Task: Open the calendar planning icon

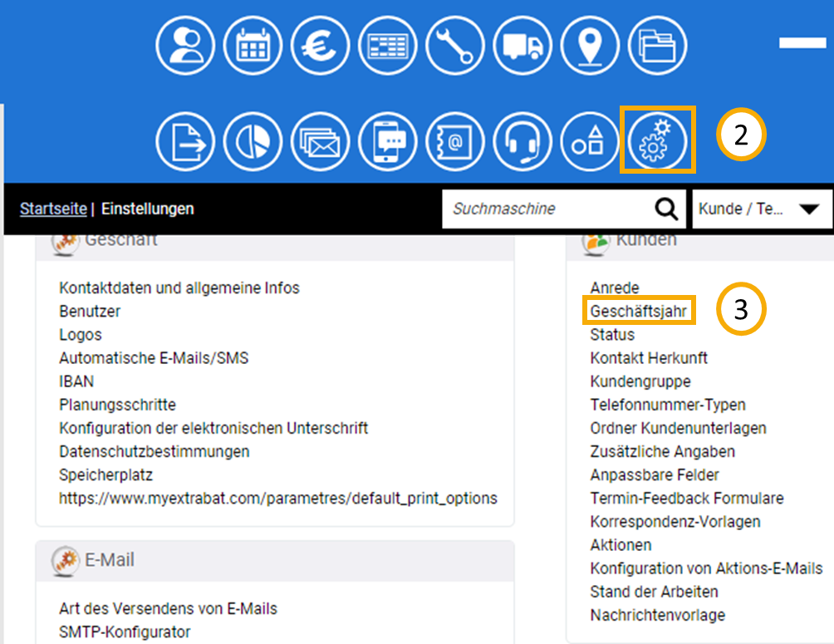Action: [253, 45]
